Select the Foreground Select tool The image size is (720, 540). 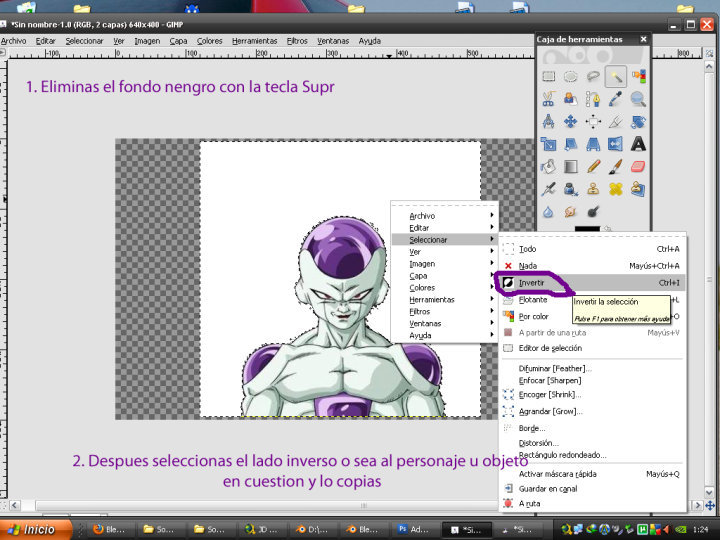pos(571,99)
